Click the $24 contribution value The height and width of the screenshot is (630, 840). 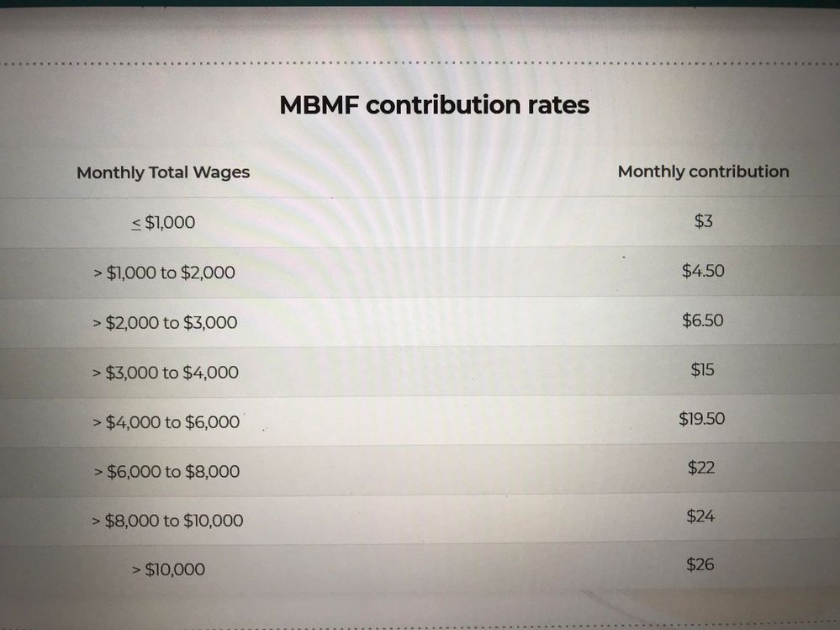point(700,516)
